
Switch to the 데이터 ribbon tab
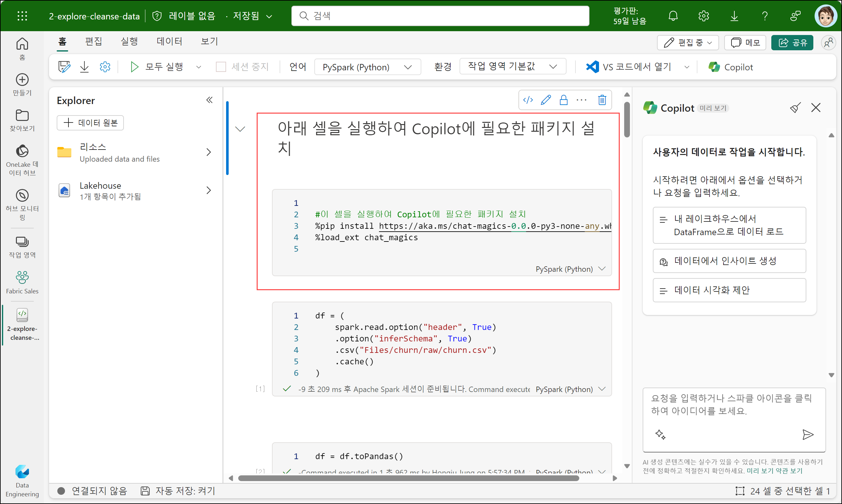(x=169, y=41)
